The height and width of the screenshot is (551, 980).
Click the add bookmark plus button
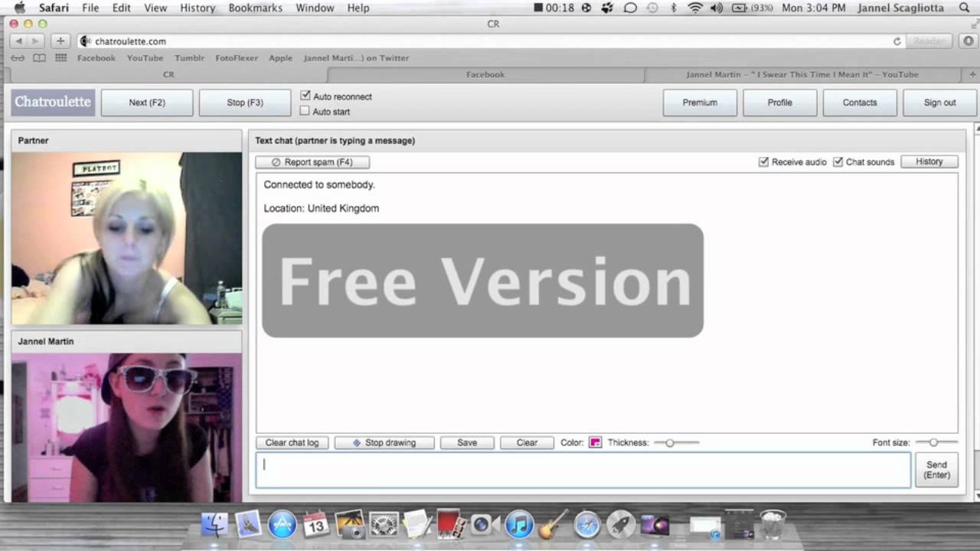(x=60, y=41)
